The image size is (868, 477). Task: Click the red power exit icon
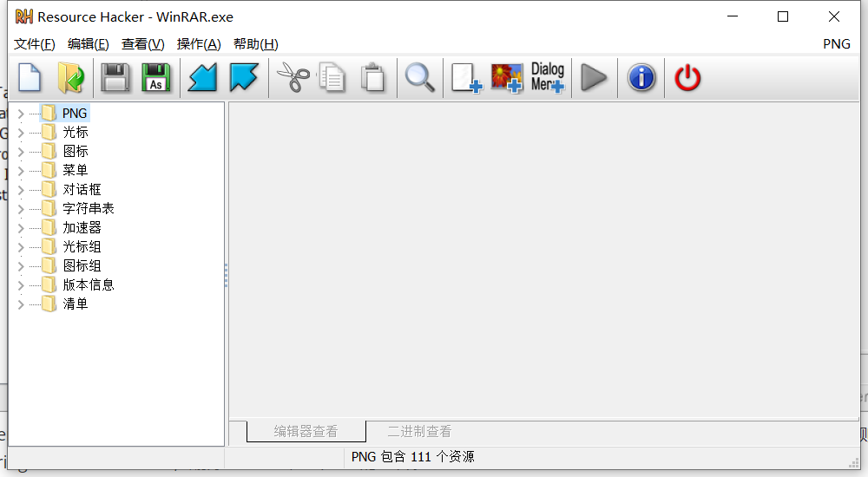(687, 77)
